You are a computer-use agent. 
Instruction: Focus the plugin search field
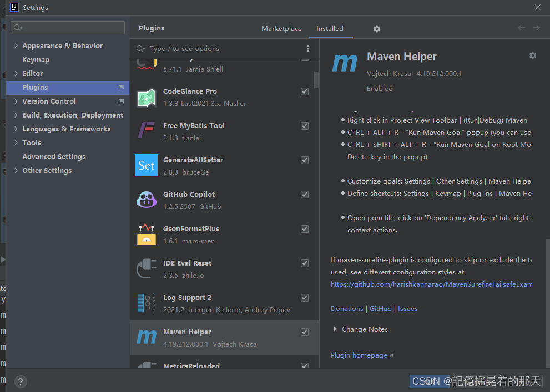point(224,49)
